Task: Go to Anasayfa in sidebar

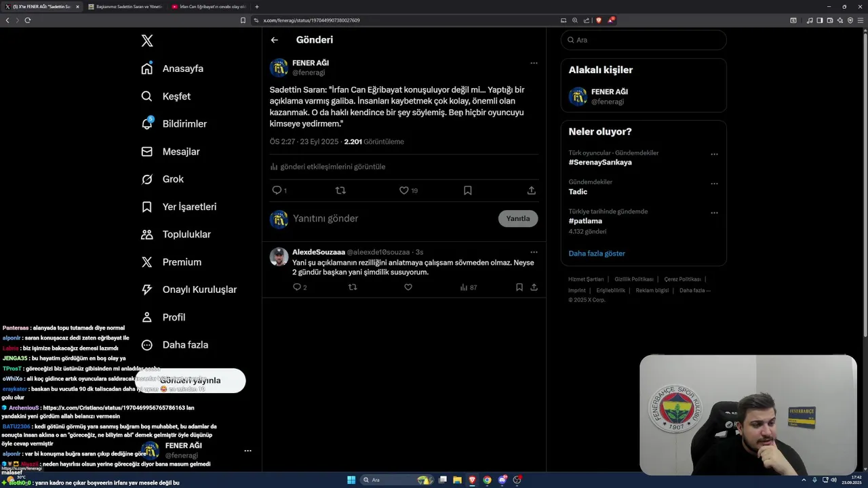Action: [x=172, y=68]
